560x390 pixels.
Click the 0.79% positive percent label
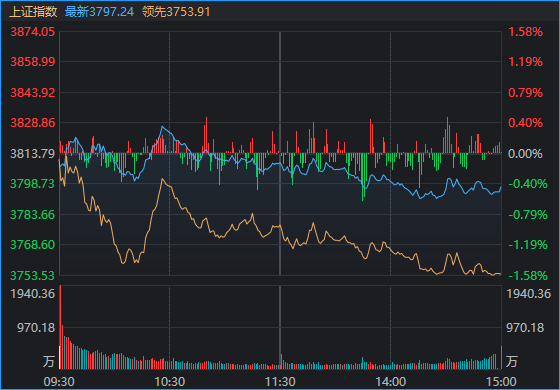[525, 93]
